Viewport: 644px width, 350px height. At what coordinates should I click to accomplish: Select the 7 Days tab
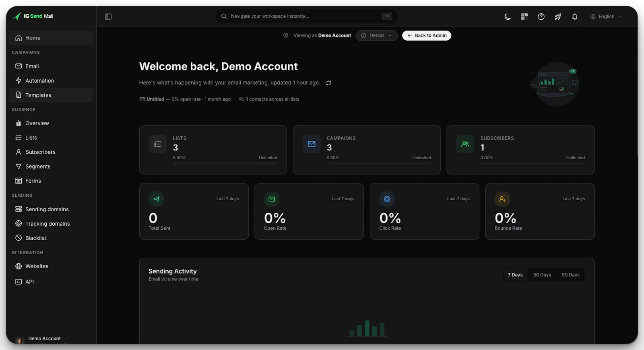pos(515,275)
